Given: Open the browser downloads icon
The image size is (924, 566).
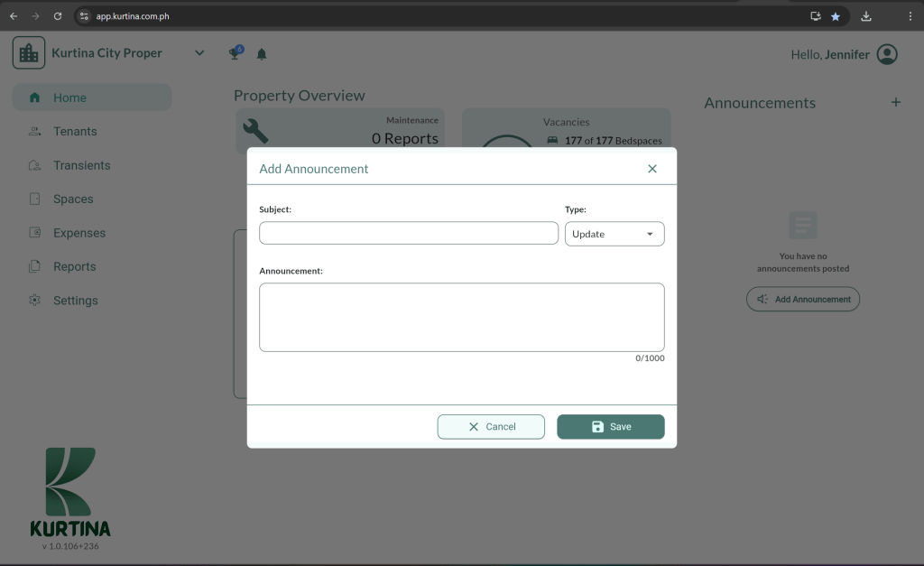Looking at the screenshot, I should [866, 16].
